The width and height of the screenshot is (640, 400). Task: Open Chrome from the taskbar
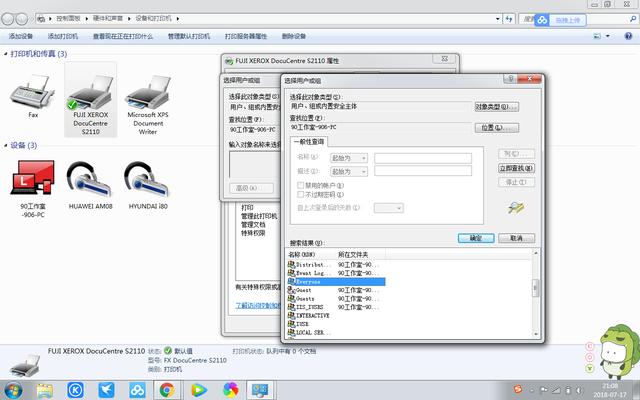pos(167,390)
